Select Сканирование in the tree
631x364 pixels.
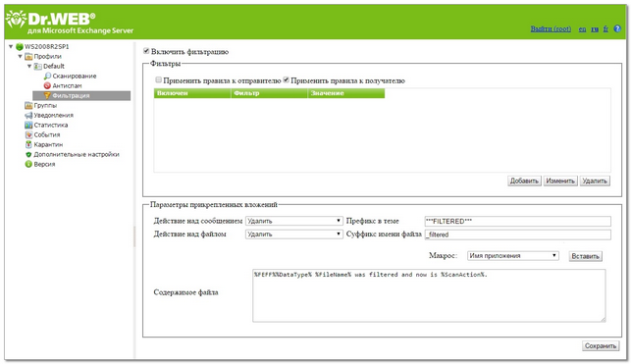[x=74, y=76]
